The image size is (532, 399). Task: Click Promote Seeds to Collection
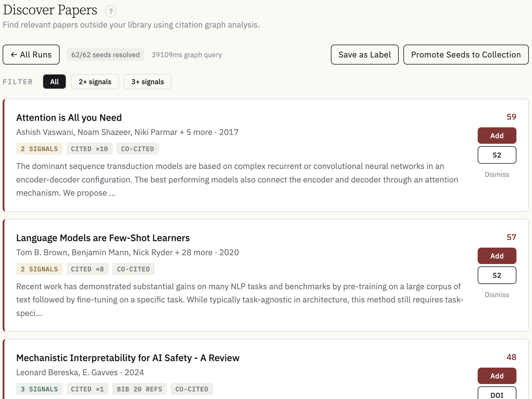[466, 55]
